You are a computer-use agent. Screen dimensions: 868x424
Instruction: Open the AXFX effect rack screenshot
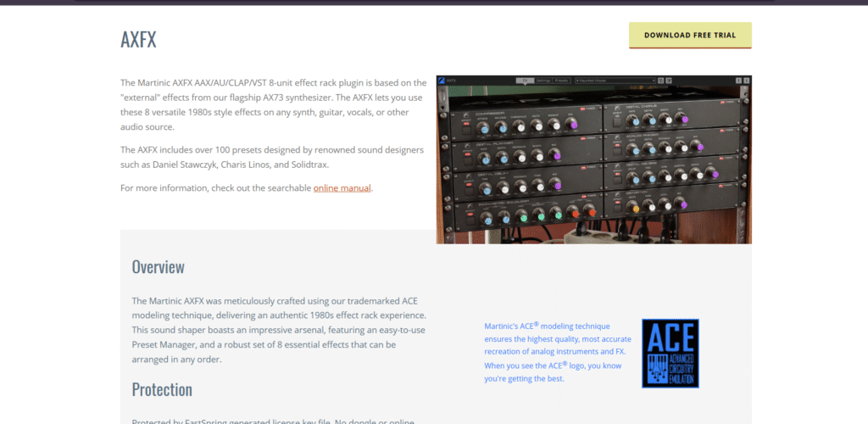click(593, 159)
